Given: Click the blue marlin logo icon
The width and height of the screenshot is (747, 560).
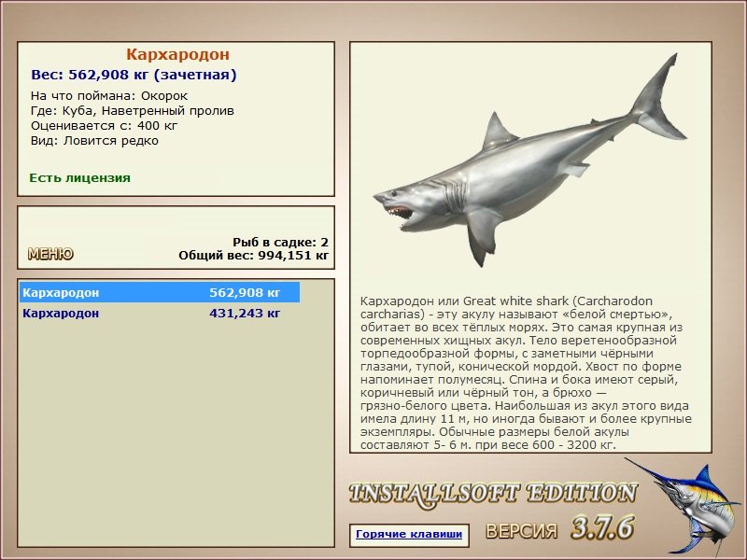Looking at the screenshot, I should coord(684,507).
